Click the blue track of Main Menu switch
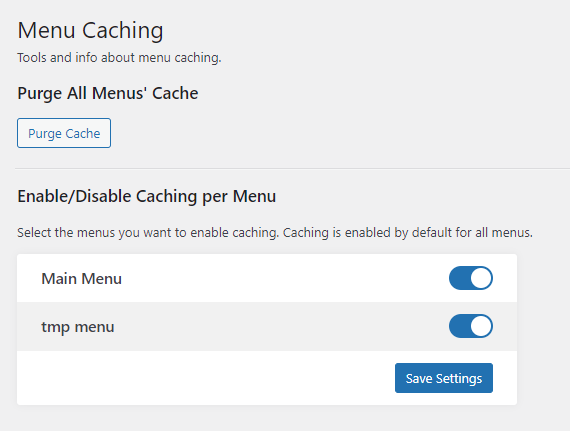This screenshot has width=570, height=431. tap(459, 278)
